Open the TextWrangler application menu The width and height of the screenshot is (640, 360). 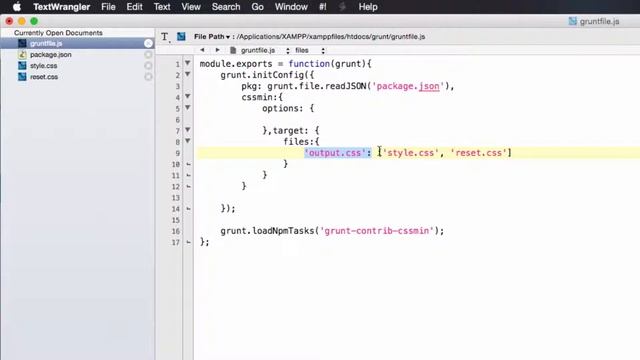point(61,7)
